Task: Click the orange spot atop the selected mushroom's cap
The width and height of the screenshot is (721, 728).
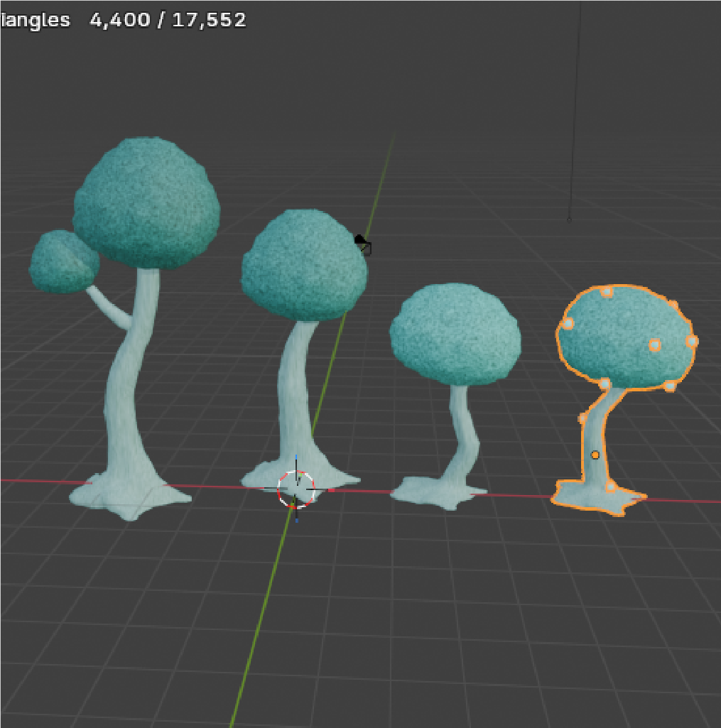Action: point(607,291)
